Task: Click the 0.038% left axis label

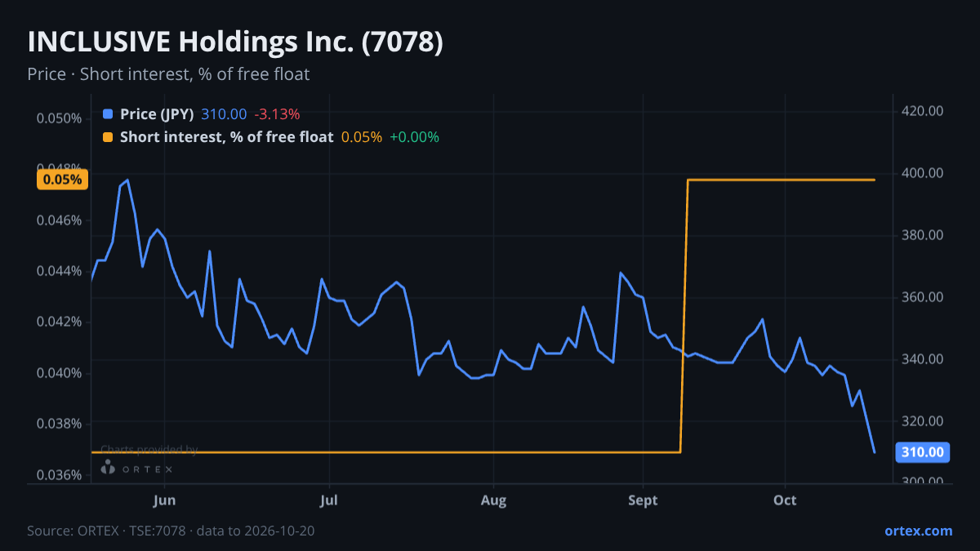Action: pos(59,424)
